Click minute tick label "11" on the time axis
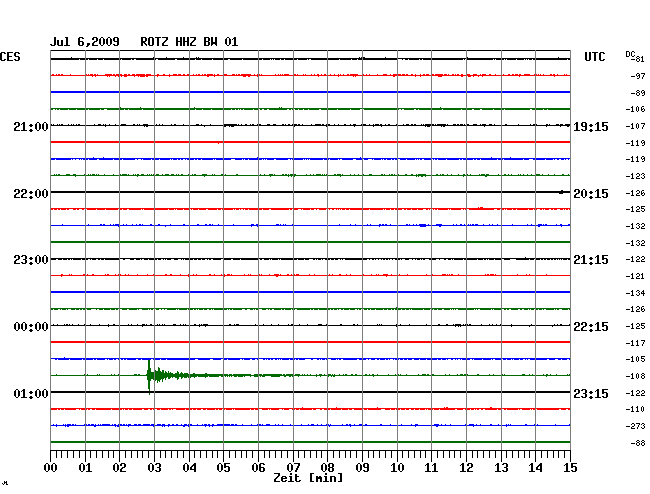650x494 pixels. pos(431,468)
